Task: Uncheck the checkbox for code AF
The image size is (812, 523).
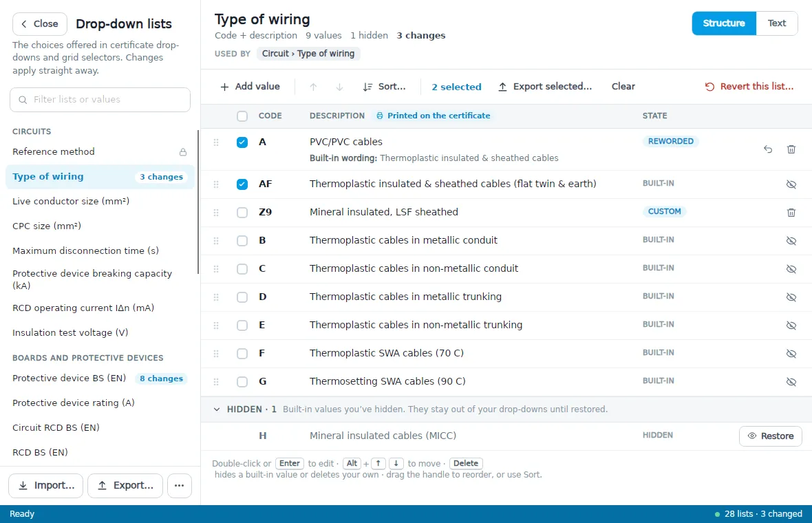Action: click(242, 184)
